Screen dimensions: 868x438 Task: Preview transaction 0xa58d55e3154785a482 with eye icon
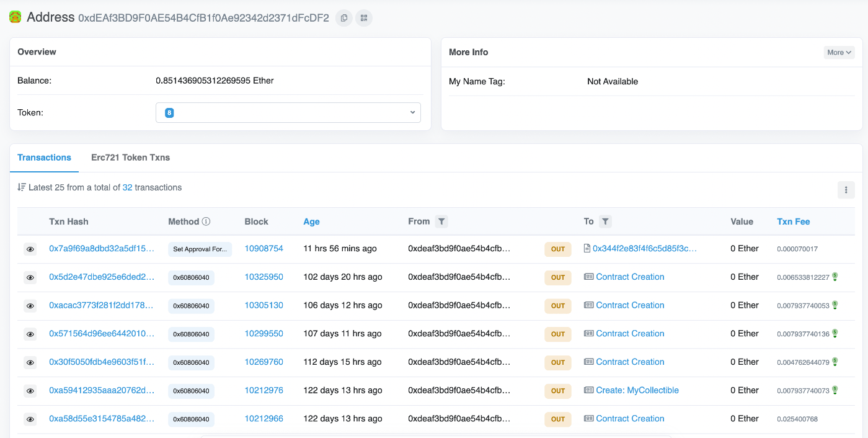(30, 419)
